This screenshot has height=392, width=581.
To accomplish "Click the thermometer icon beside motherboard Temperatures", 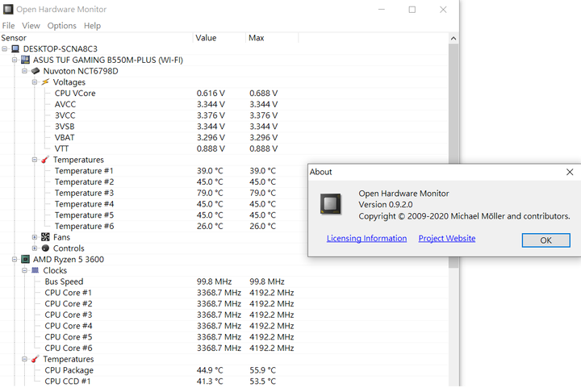I will click(x=45, y=160).
